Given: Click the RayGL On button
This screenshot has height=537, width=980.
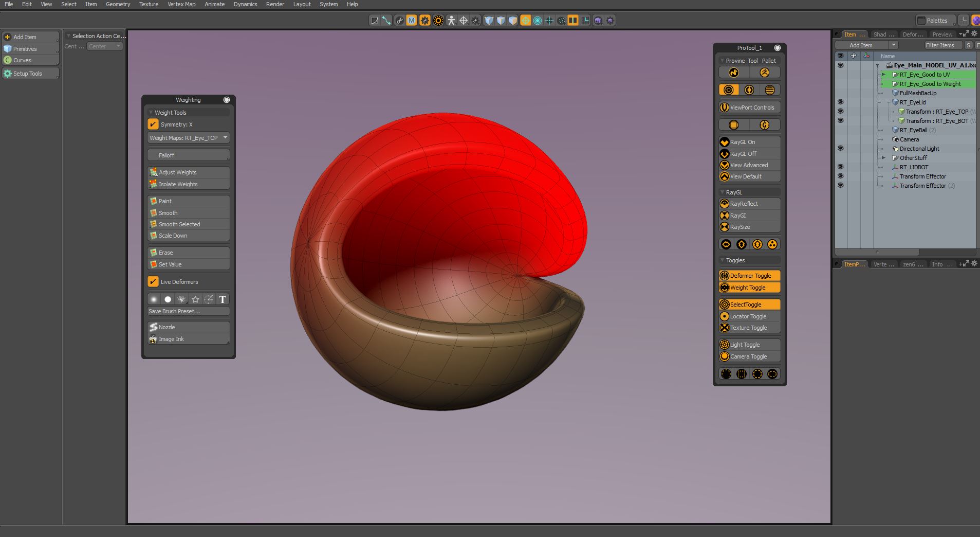Looking at the screenshot, I should (749, 142).
